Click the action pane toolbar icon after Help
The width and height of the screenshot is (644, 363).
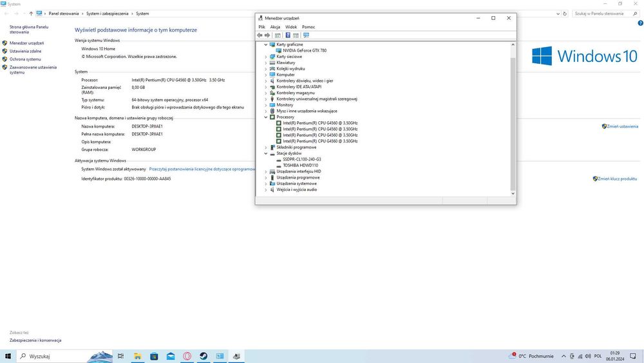[x=296, y=35]
